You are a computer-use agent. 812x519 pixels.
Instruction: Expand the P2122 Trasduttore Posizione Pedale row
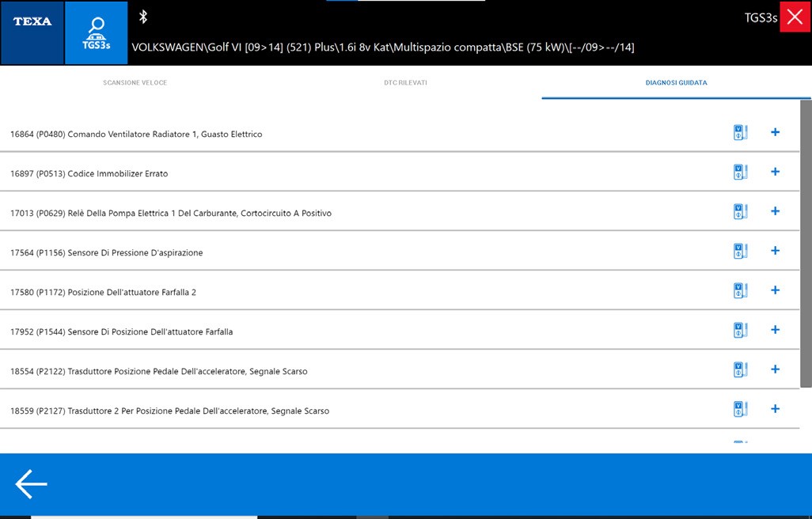point(776,369)
